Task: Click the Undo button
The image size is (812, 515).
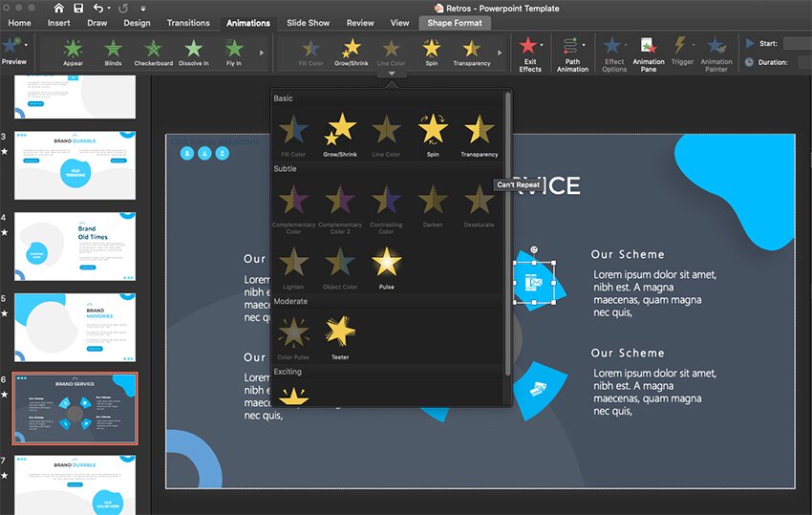Action: [x=99, y=8]
